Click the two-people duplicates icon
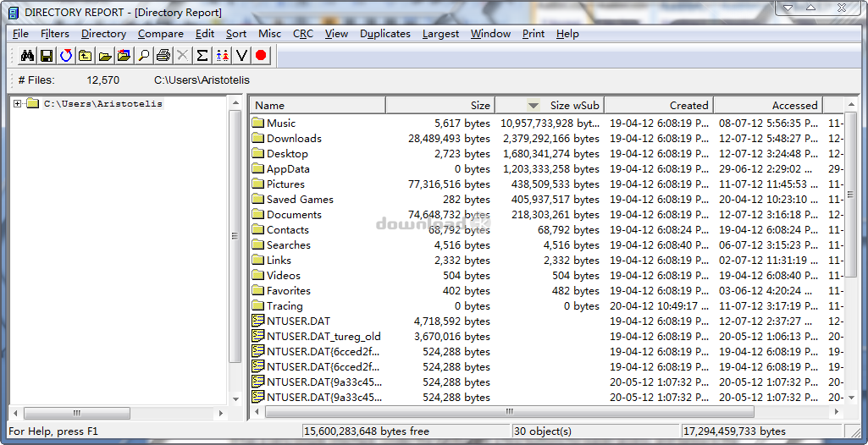Image resolution: width=868 pixels, height=445 pixels. click(222, 56)
